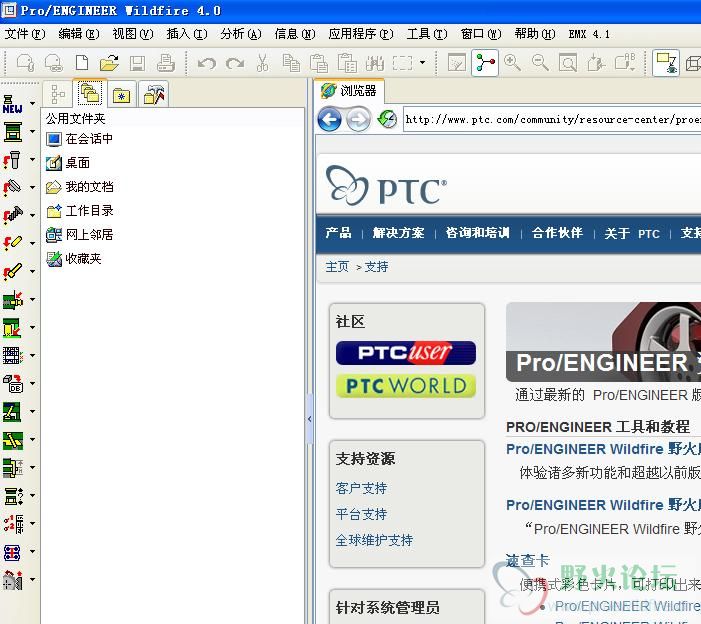Open the 我的文档 folder
Viewport: 701px width, 624px height.
tap(80, 187)
